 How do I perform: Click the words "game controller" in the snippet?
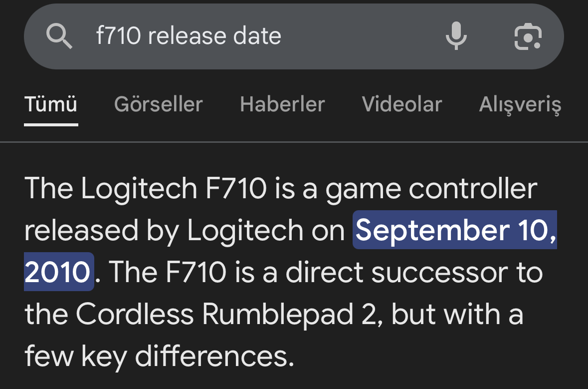(431, 188)
